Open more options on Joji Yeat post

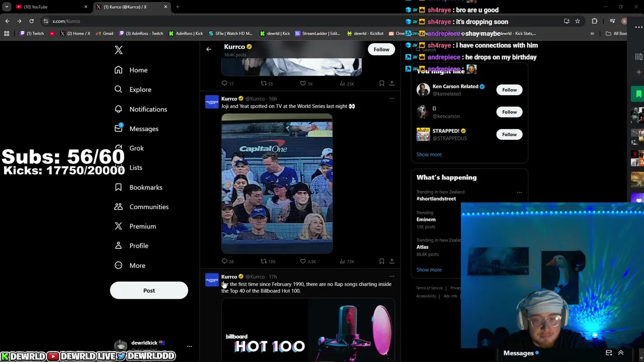point(391,99)
